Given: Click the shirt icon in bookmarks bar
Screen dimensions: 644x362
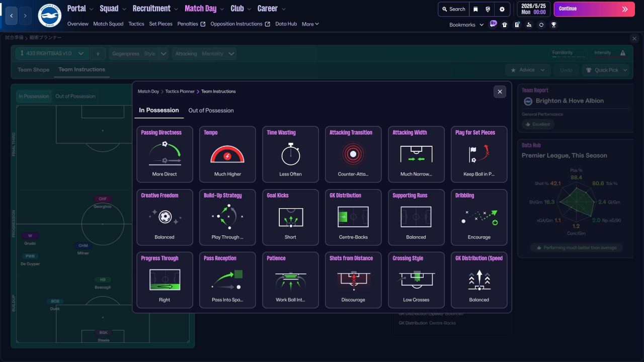Looking at the screenshot, I should pos(505,25).
